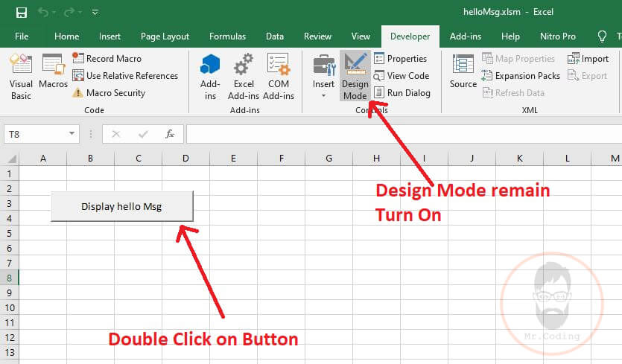This screenshot has width=622, height=364.
Task: Click Refresh Data
Action: coord(513,93)
